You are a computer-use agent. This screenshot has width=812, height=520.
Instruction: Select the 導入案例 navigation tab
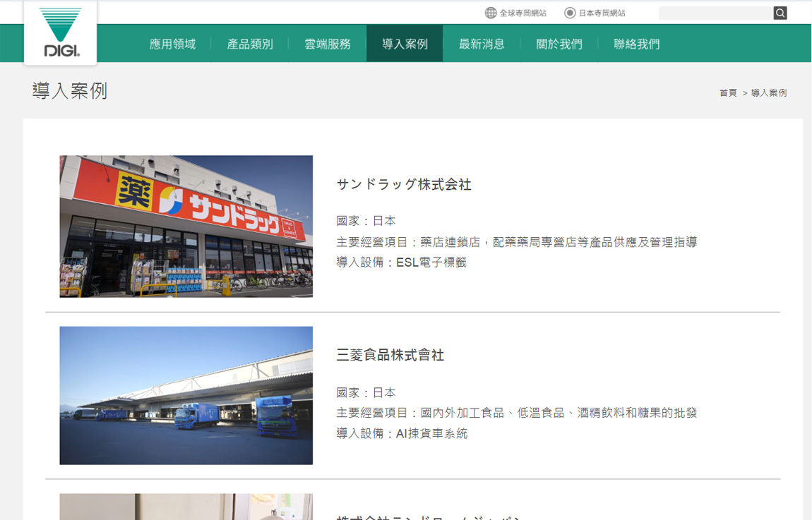405,44
